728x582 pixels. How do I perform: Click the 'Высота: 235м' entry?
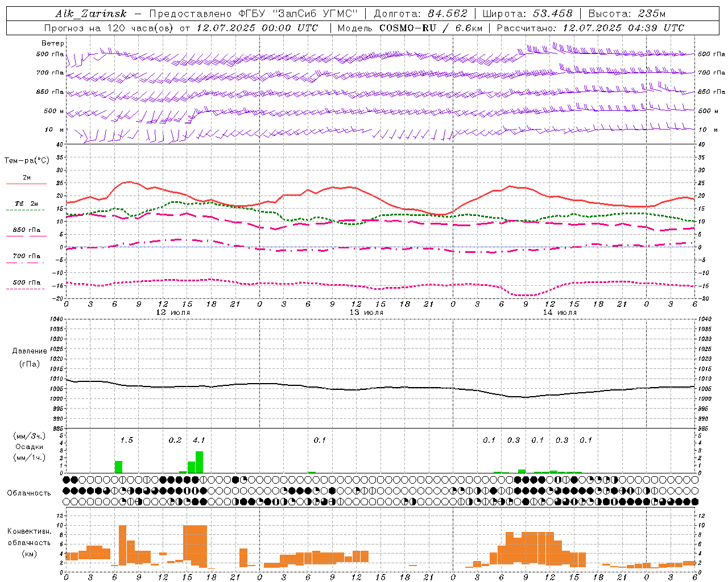tap(627, 14)
